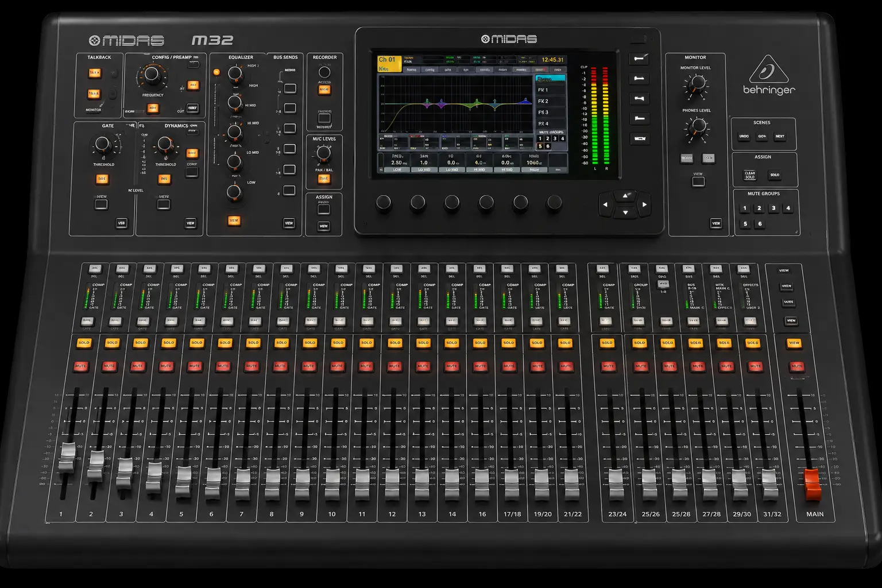Toggle MUTE on channel 10 strip
The height and width of the screenshot is (588, 882).
pyautogui.click(x=337, y=366)
